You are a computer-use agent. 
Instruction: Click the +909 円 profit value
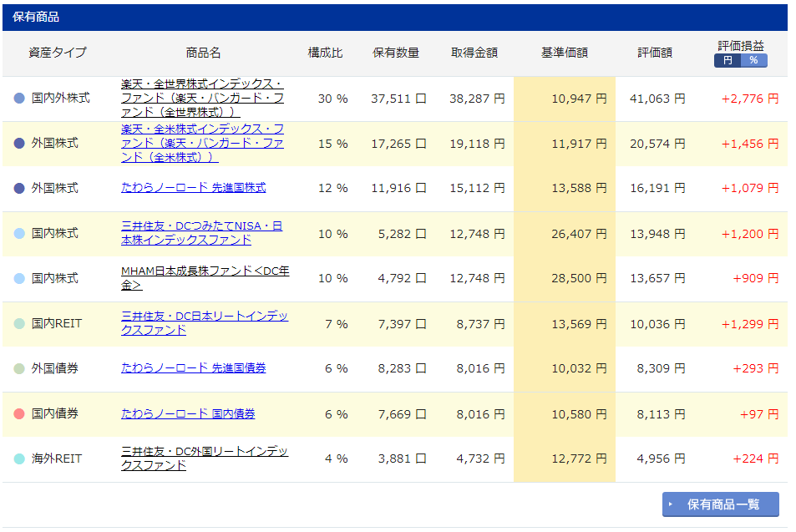point(756,278)
